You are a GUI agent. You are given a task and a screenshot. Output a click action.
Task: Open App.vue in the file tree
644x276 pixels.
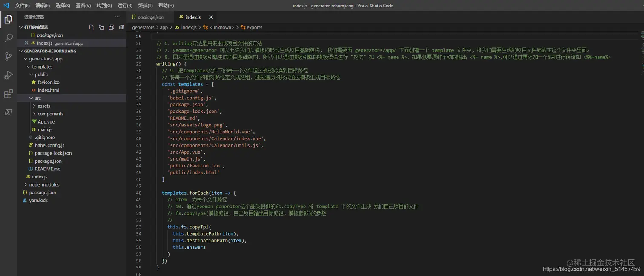(x=46, y=122)
